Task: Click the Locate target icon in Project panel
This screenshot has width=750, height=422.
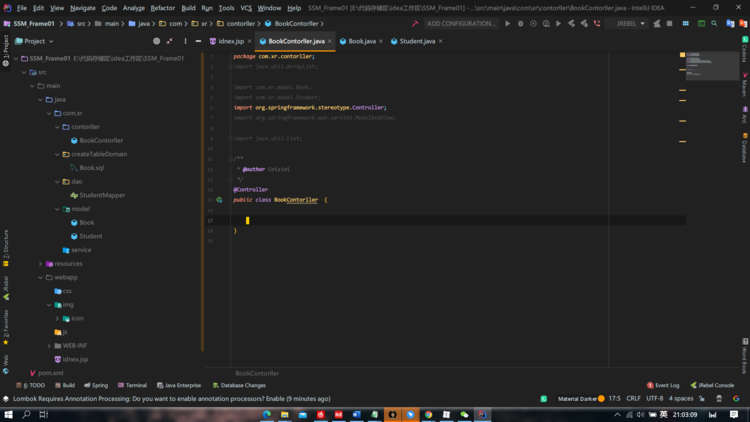Action: click(x=156, y=41)
